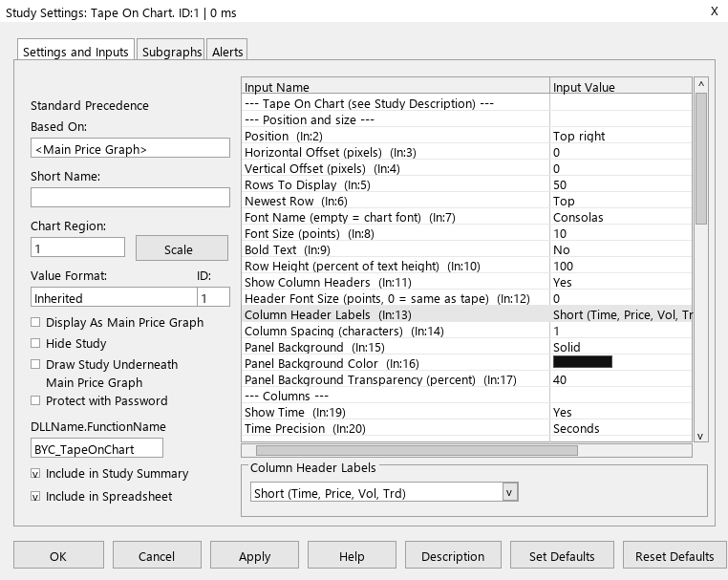
Task: Select the Font Name input row
Action: coord(466,217)
